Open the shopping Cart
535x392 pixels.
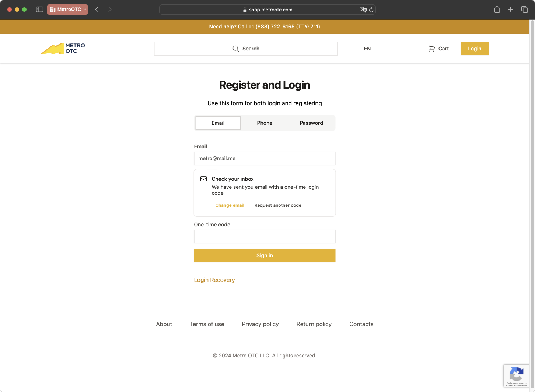click(x=438, y=48)
